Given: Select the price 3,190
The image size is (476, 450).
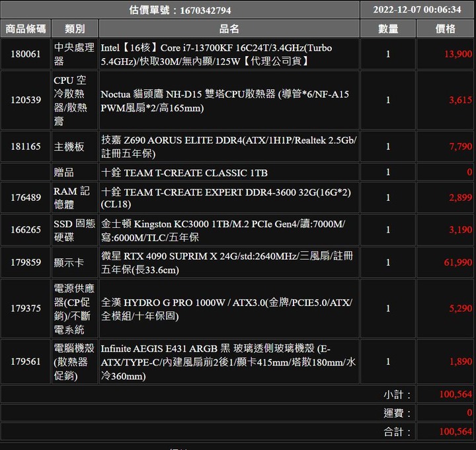Looking at the screenshot, I should coord(461,230).
